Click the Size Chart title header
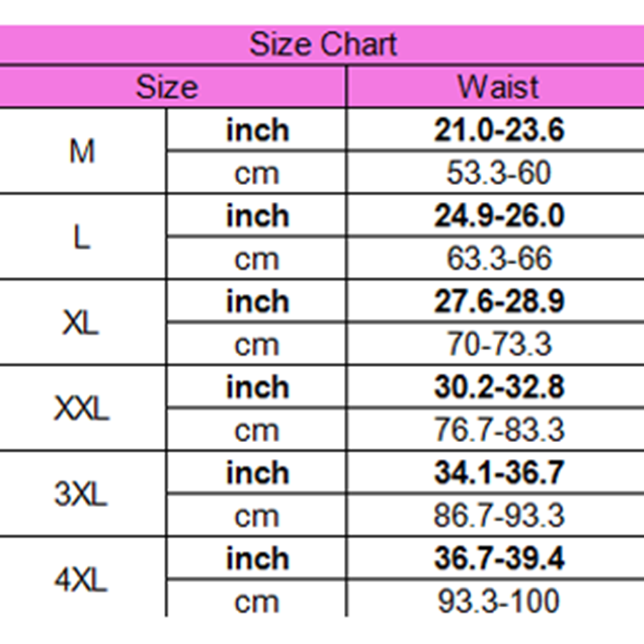The height and width of the screenshot is (644, 644). [x=323, y=45]
